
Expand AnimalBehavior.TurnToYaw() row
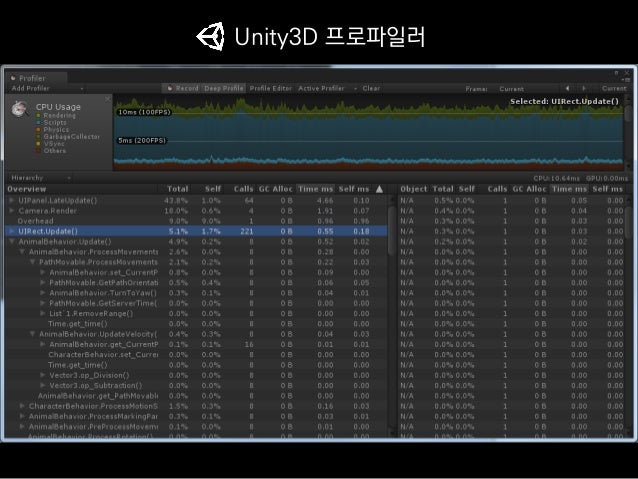tap(43, 293)
